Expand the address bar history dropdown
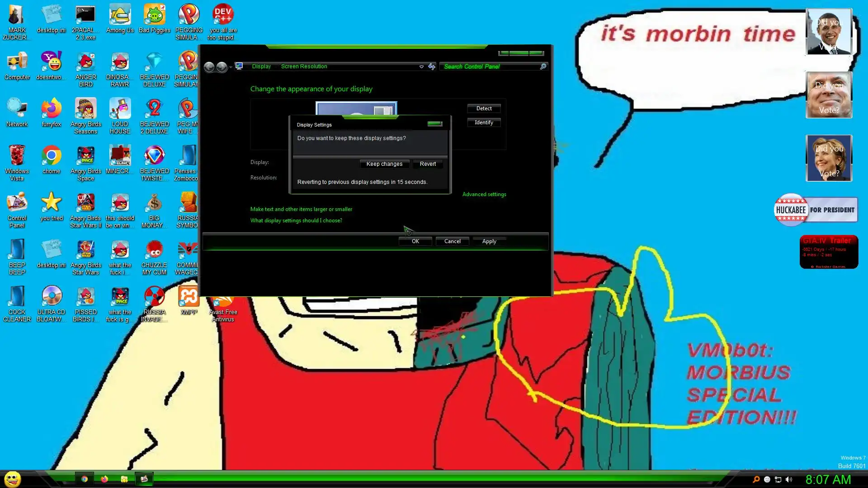This screenshot has height=488, width=868. pyautogui.click(x=421, y=66)
